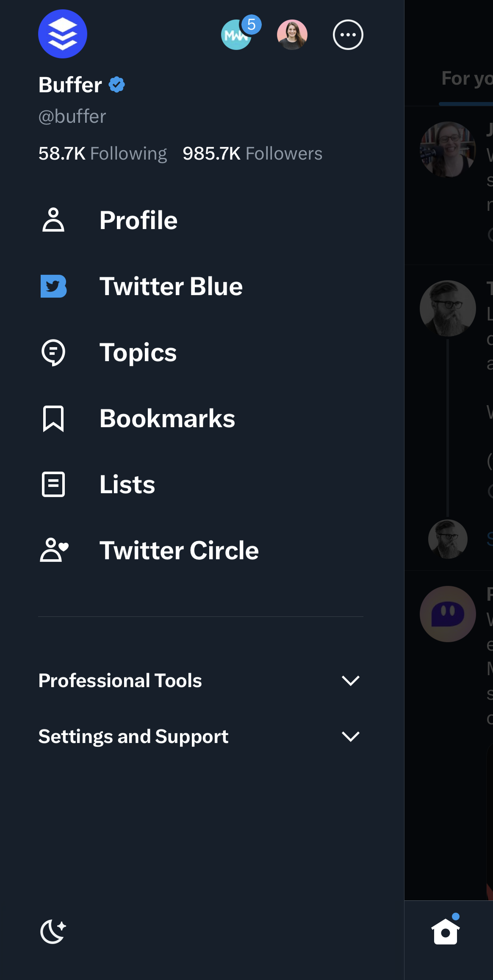View the 985.7K Followers list

point(252,154)
